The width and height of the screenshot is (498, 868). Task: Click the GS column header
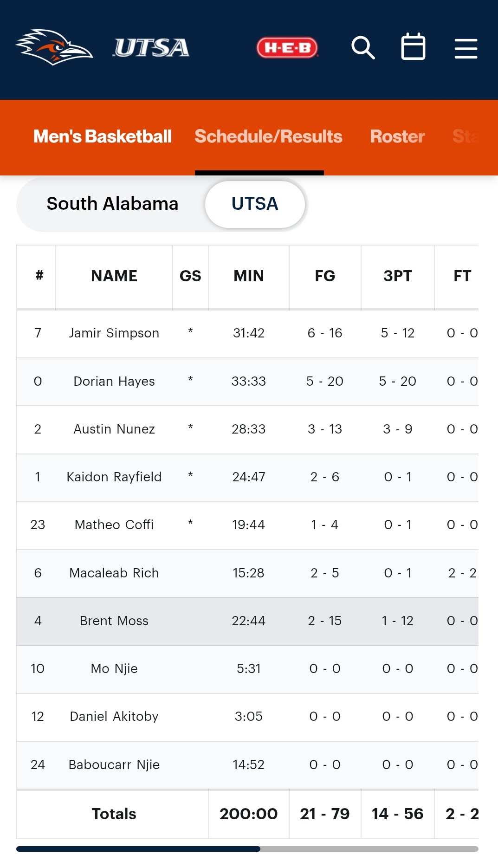190,276
